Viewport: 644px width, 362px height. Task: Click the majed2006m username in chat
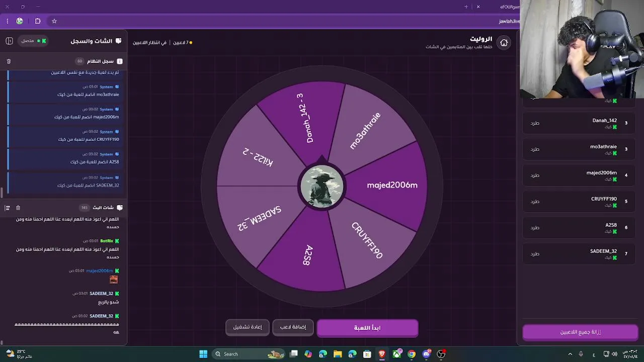100,271
